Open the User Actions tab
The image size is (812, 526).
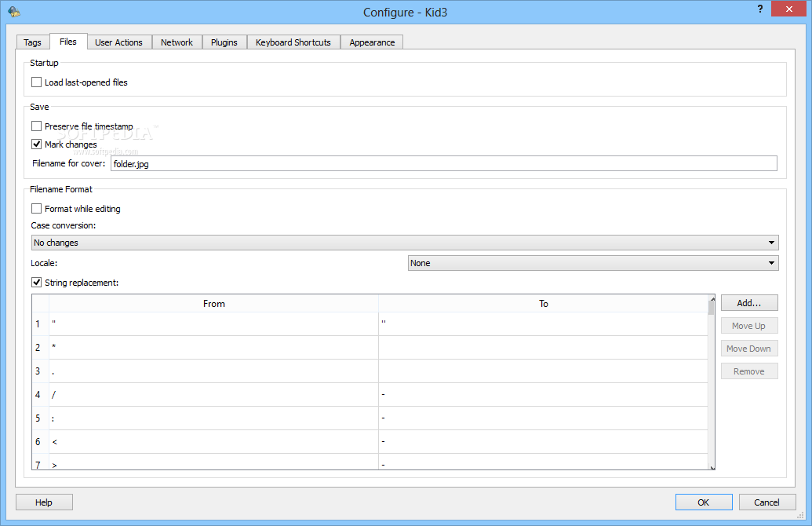pos(118,42)
